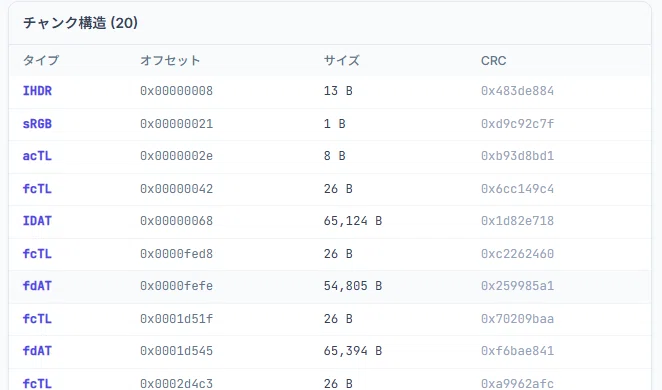Click fcTL in the row at offset 0x00000042
Image resolution: width=662 pixels, height=390 pixels.
tap(37, 189)
